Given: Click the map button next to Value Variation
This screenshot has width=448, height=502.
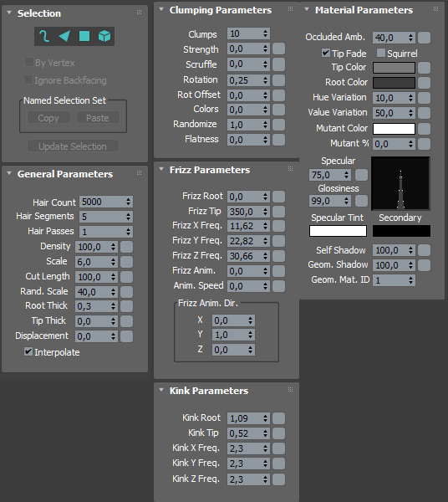Looking at the screenshot, I should [x=425, y=113].
